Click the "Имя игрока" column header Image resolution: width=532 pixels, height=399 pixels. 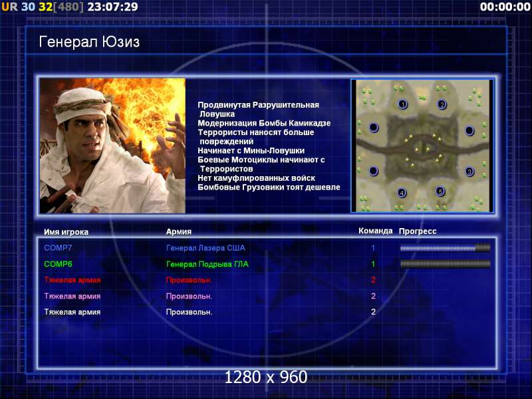click(66, 232)
